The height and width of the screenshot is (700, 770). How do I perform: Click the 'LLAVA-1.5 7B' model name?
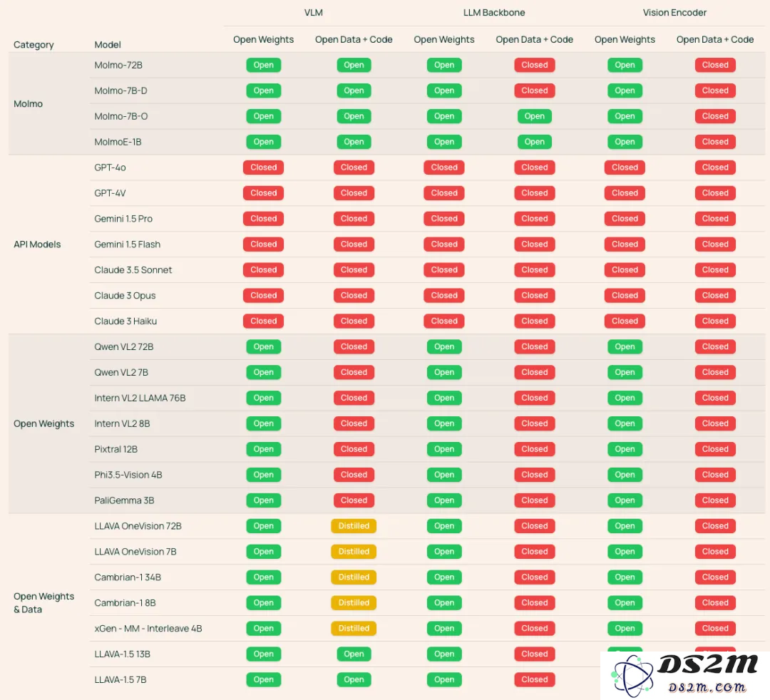coord(120,680)
